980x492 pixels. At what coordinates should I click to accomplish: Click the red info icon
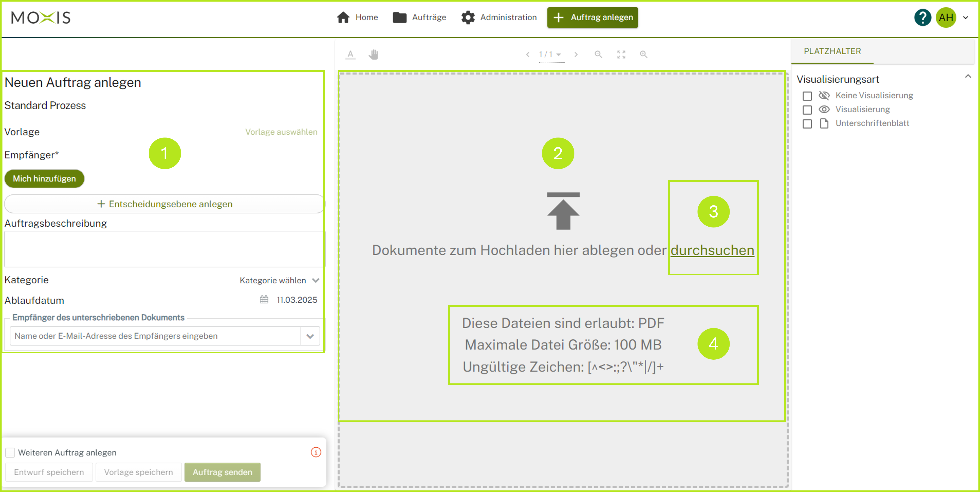[x=316, y=452]
